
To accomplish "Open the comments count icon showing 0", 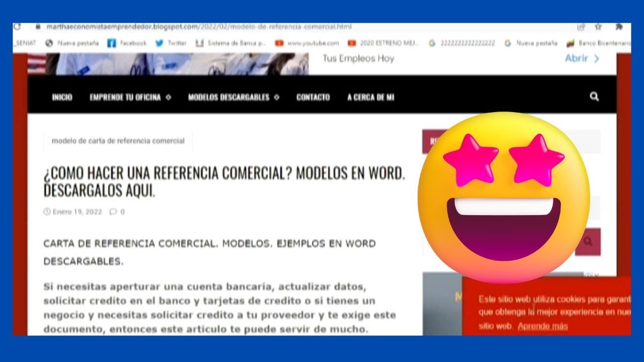I will point(117,212).
